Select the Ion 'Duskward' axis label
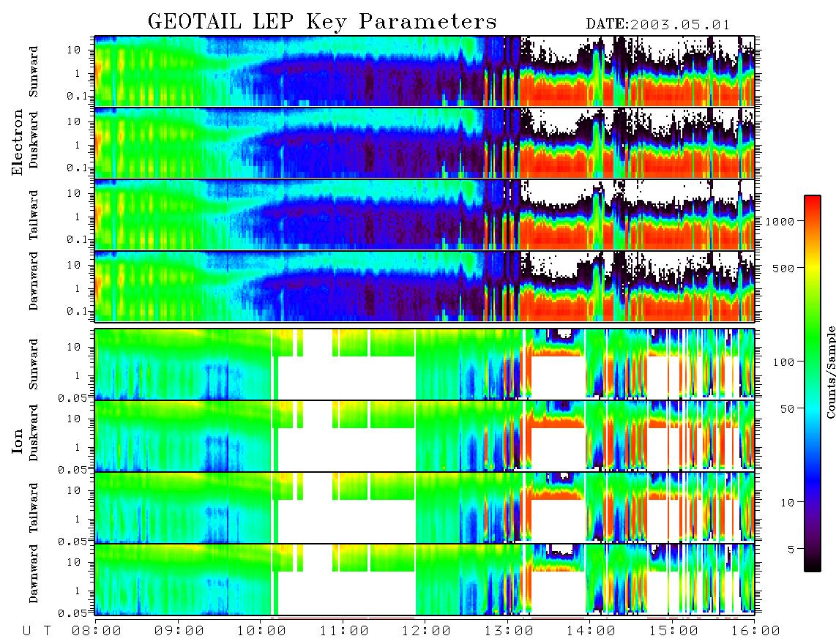The height and width of the screenshot is (644, 836). 34,433
